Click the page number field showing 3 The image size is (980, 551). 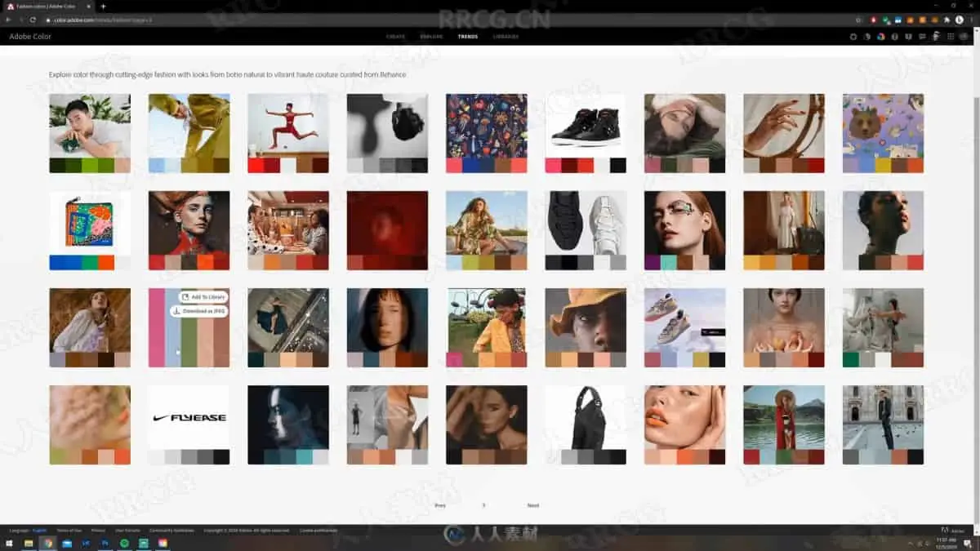(x=483, y=505)
